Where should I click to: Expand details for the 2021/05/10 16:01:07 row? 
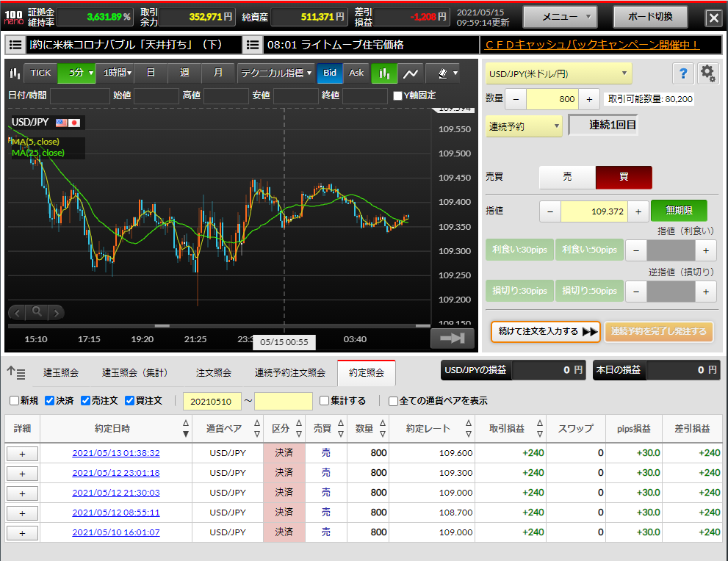[22, 533]
